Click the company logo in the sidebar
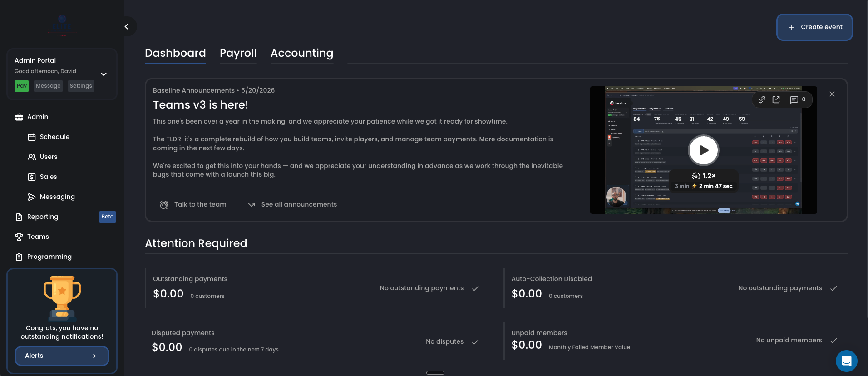The image size is (868, 376). point(62,25)
